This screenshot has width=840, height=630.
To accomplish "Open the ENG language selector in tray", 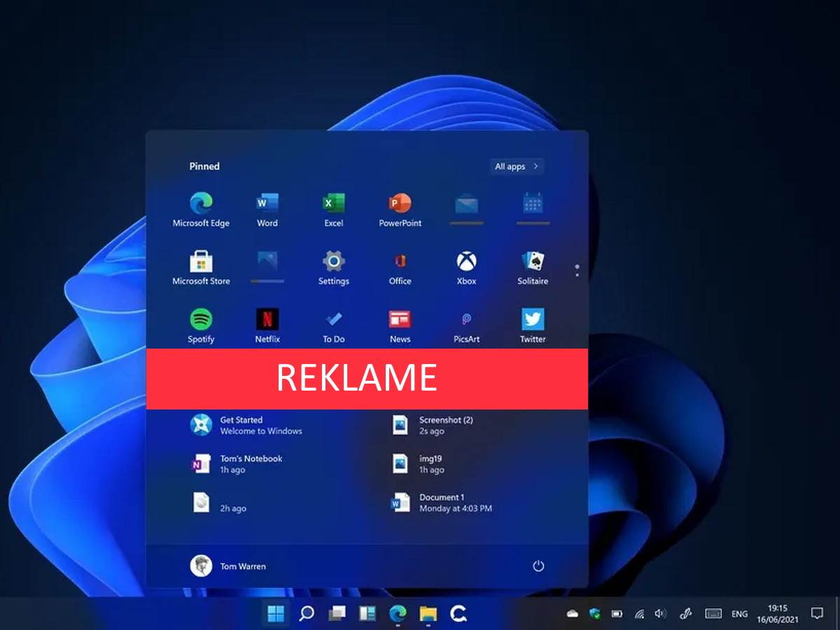I will coord(739,614).
